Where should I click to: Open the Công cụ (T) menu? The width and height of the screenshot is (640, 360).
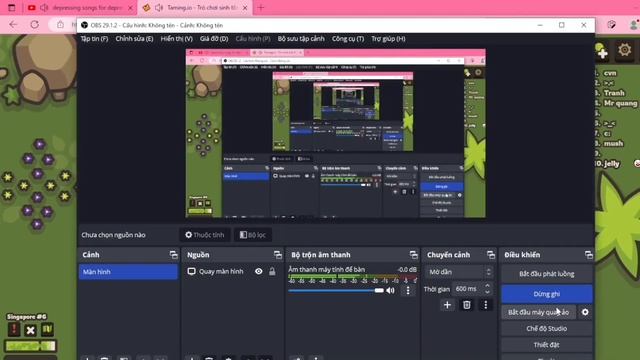point(348,39)
